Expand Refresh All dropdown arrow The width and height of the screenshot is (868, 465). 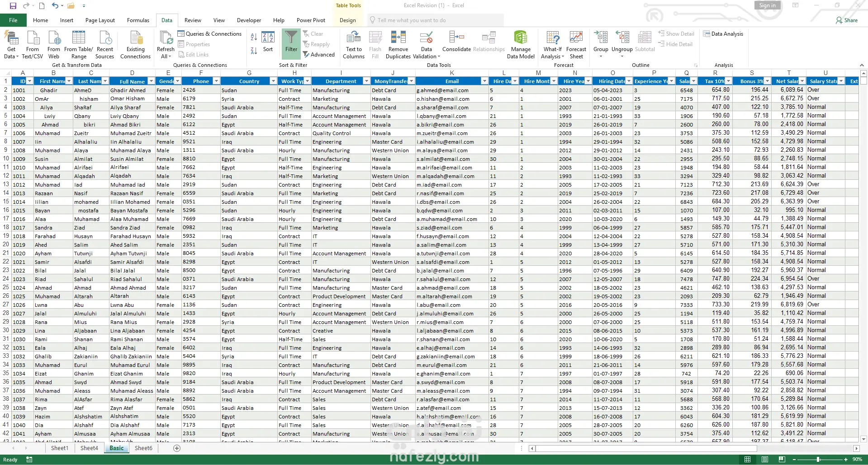pos(170,57)
